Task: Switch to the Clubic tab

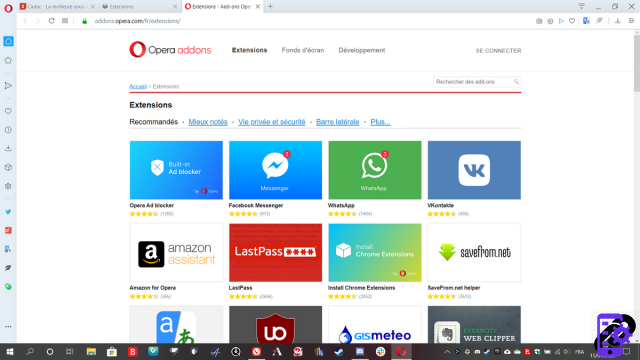Action: click(57, 7)
